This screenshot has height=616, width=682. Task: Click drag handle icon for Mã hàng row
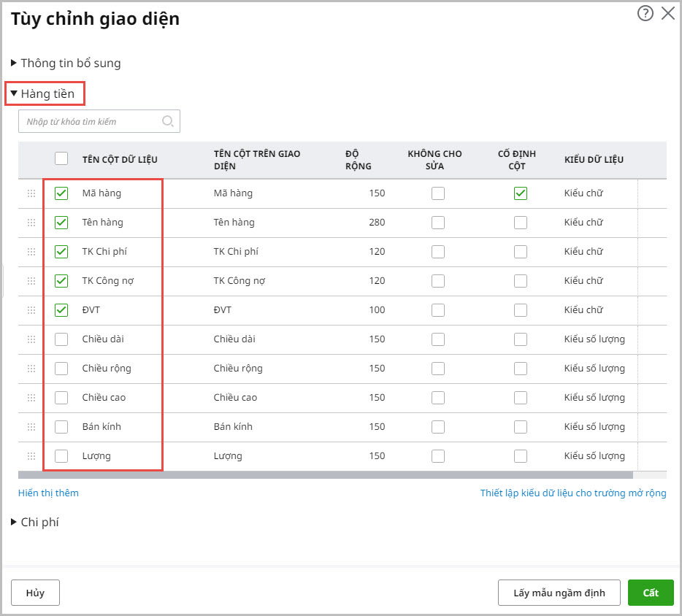(31, 193)
